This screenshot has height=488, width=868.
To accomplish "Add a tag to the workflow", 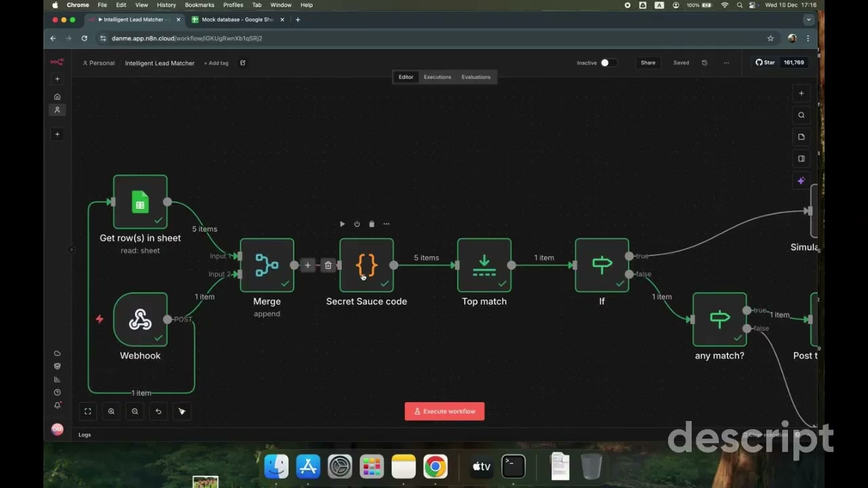I will pos(216,63).
